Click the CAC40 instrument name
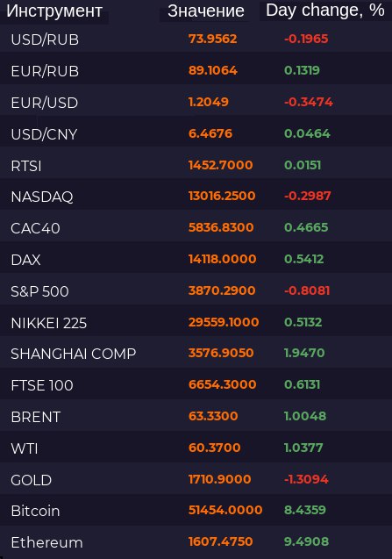 point(35,228)
